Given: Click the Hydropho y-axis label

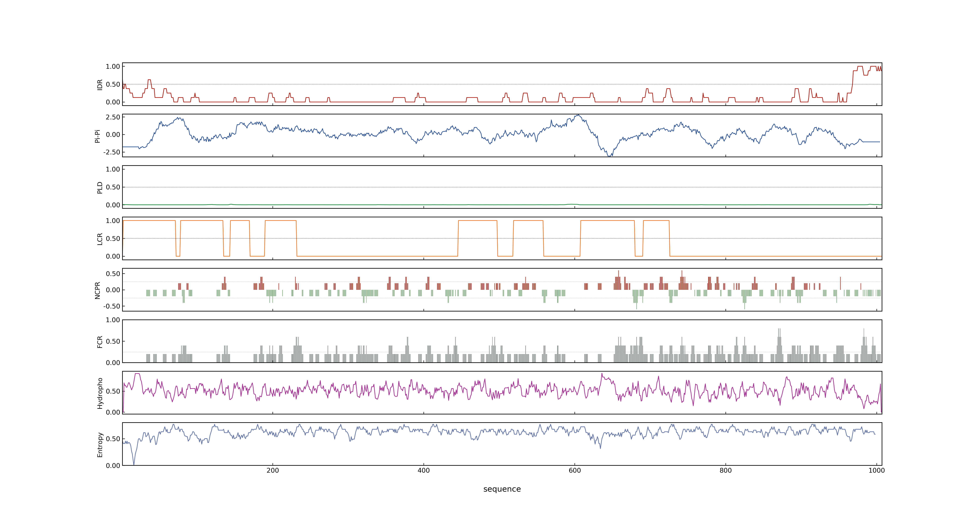Looking at the screenshot, I should click(100, 393).
